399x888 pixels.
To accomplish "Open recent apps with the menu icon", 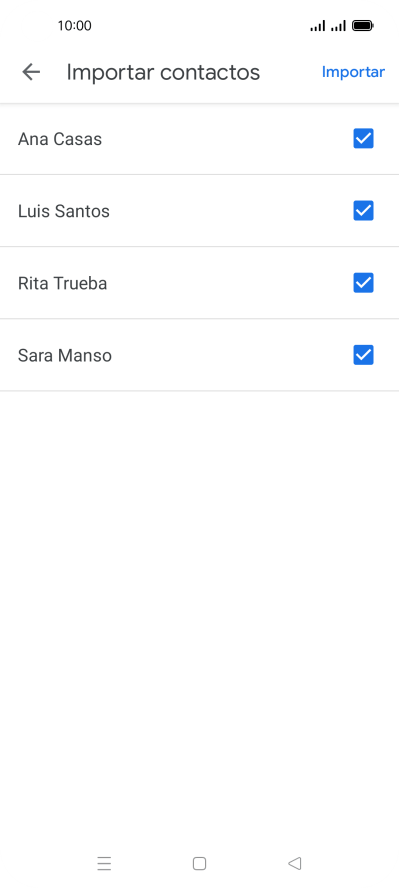I will pos(104,864).
